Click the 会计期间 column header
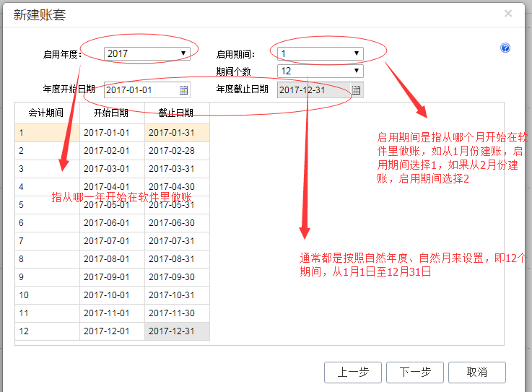 47,113
